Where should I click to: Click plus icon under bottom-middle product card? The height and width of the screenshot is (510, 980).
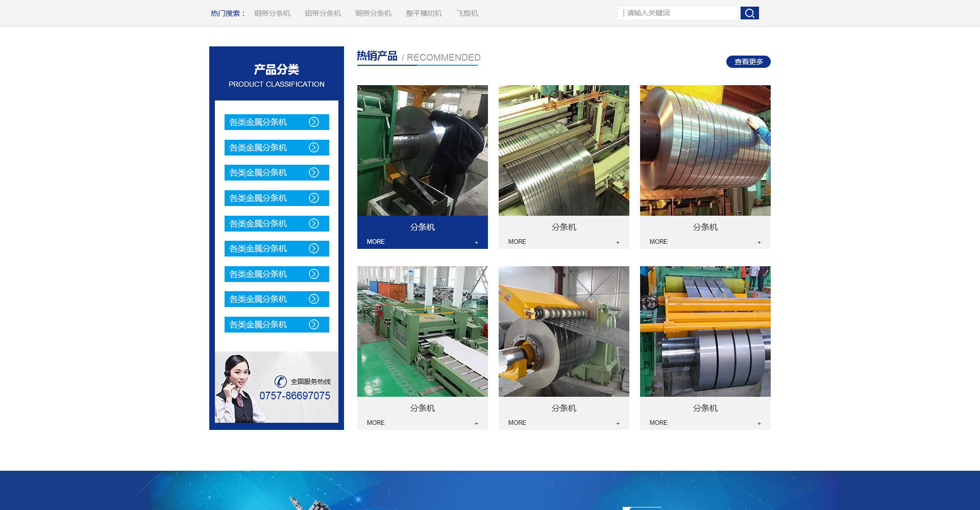(x=618, y=423)
